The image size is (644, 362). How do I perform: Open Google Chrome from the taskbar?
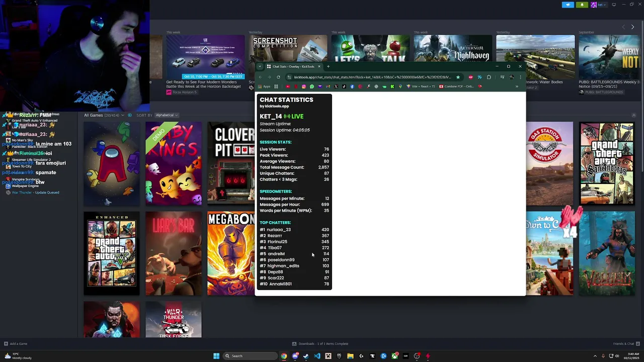pos(284,356)
